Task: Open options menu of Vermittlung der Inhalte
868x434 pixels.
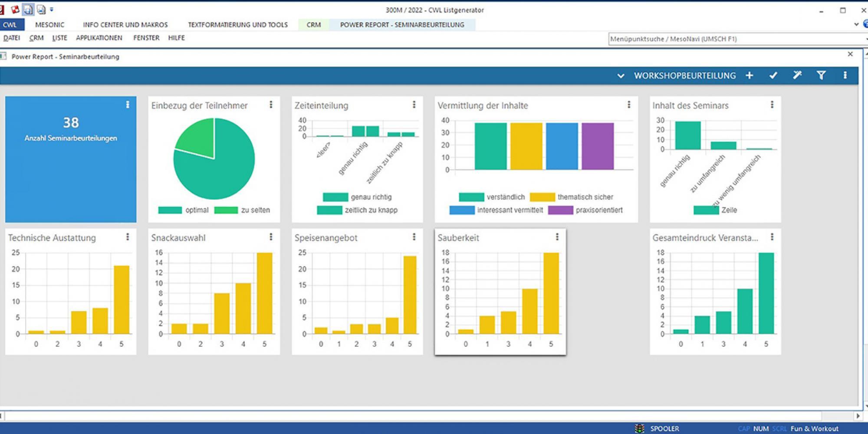Action: pos(629,105)
